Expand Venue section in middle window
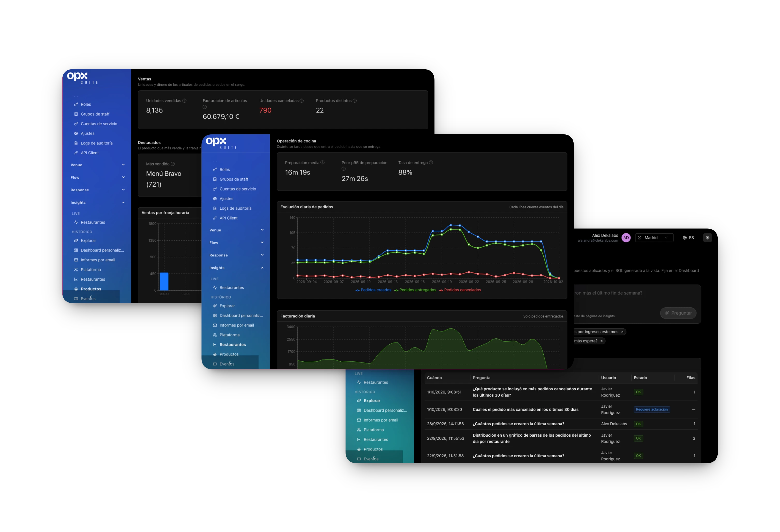The height and width of the screenshot is (532, 780). tap(236, 230)
